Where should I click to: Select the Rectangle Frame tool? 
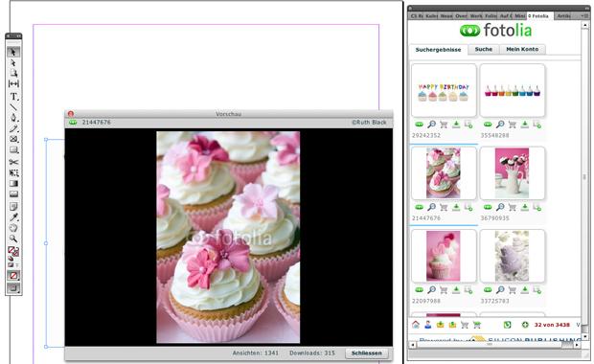point(13,139)
